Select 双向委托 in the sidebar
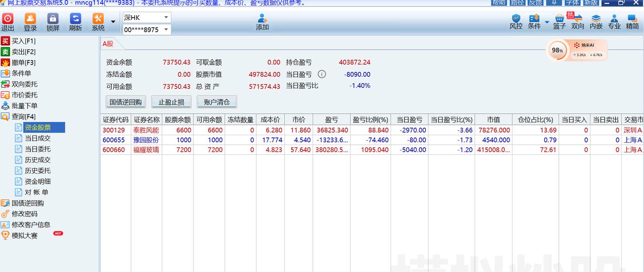 click(x=25, y=84)
